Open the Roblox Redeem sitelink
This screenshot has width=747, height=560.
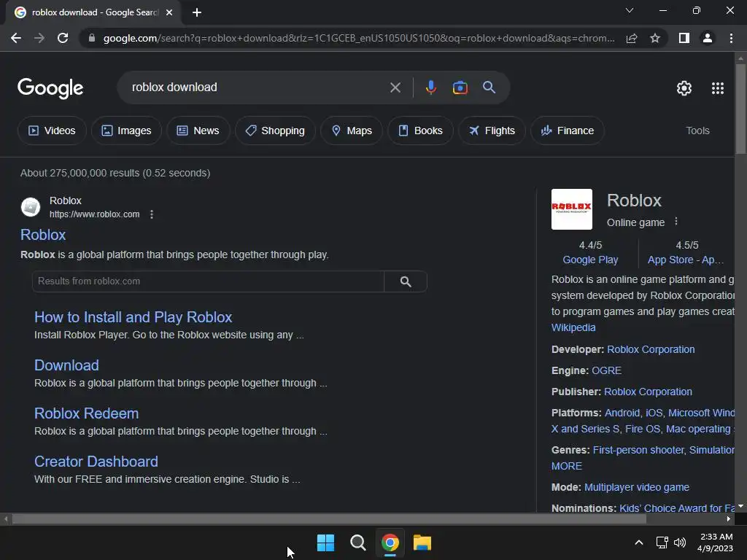[86, 413]
